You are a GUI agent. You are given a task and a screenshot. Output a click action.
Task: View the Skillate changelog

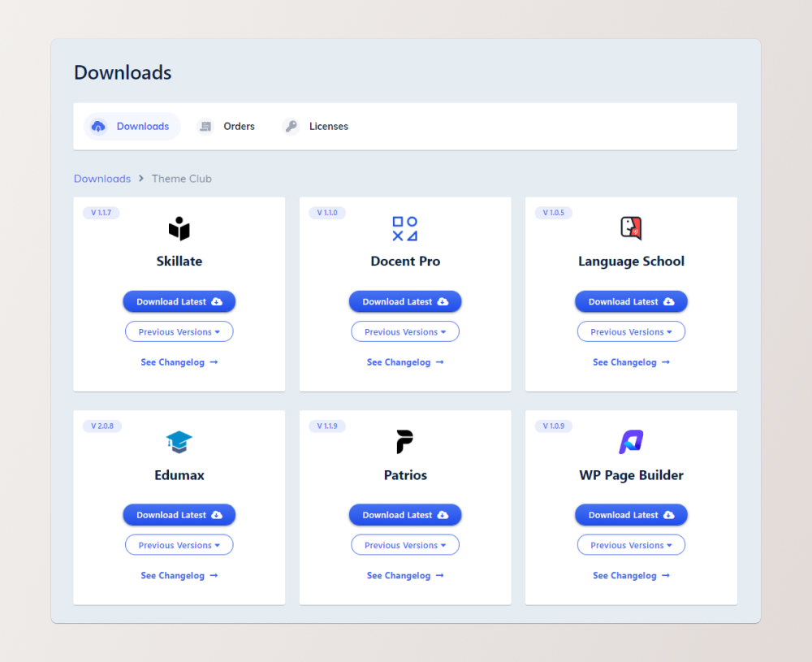(179, 362)
